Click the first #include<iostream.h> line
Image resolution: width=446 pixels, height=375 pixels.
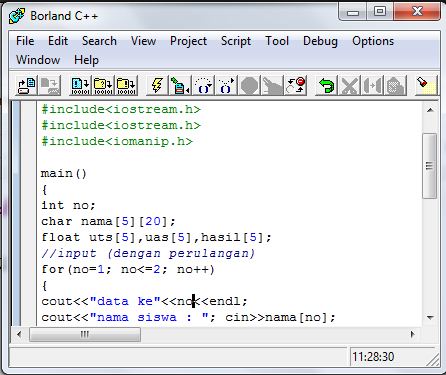click(x=121, y=110)
